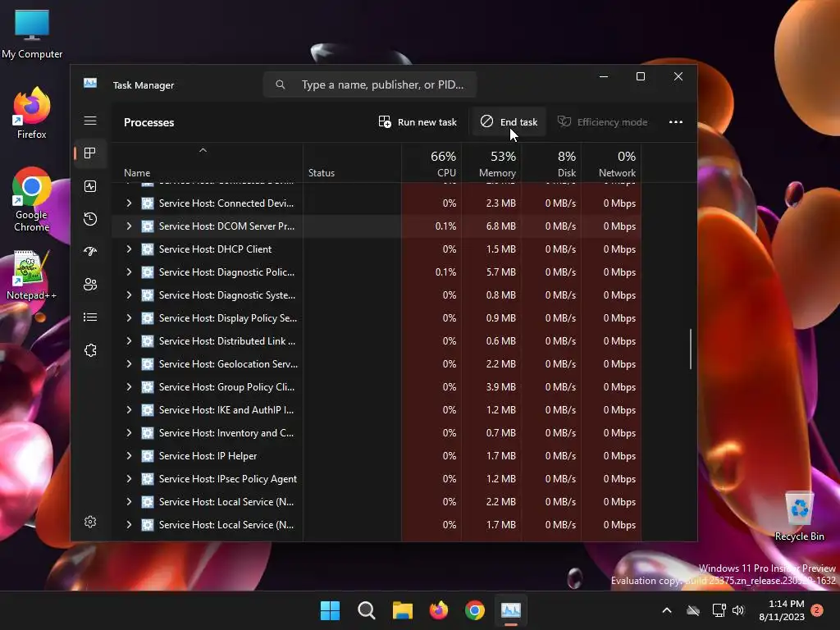Expand Service Host: DHCP Client row
840x630 pixels.
pyautogui.click(x=129, y=249)
